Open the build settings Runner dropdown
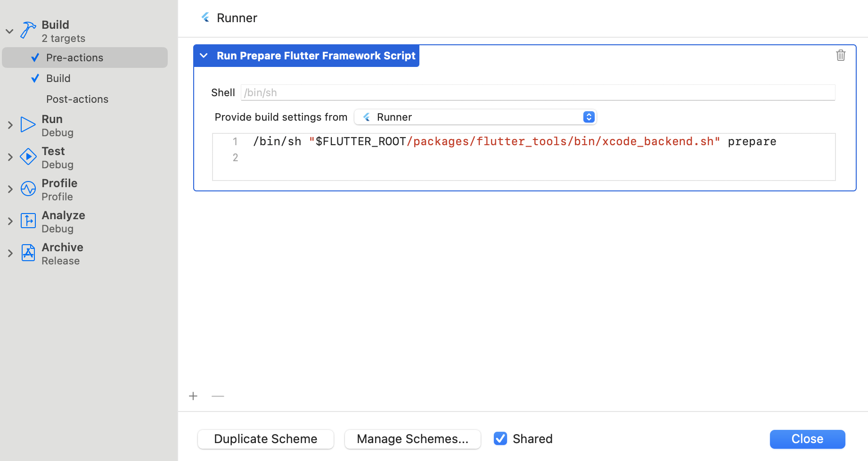 [475, 117]
